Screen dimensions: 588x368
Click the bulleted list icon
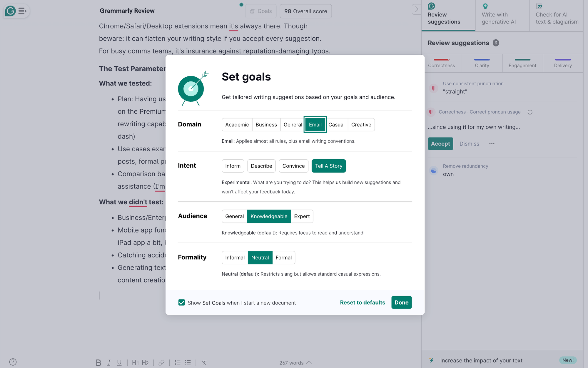click(x=188, y=363)
